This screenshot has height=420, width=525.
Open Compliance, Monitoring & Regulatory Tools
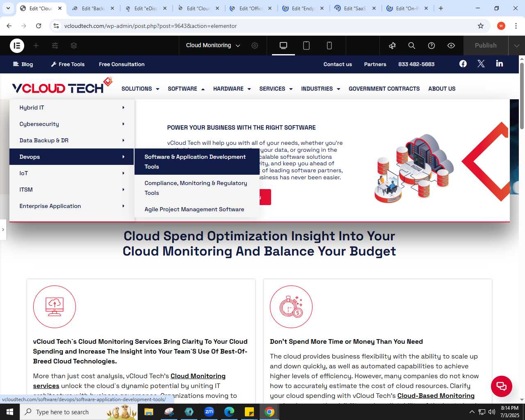coord(197,188)
